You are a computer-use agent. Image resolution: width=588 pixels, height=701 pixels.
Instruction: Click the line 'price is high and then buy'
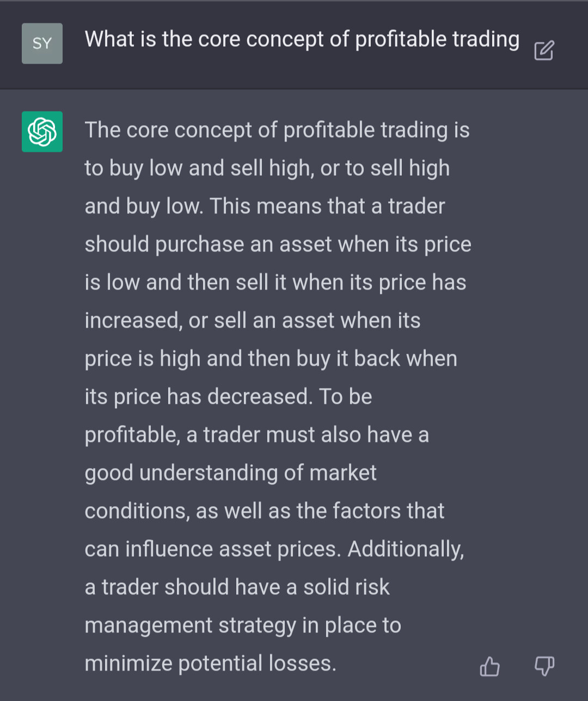[271, 359]
